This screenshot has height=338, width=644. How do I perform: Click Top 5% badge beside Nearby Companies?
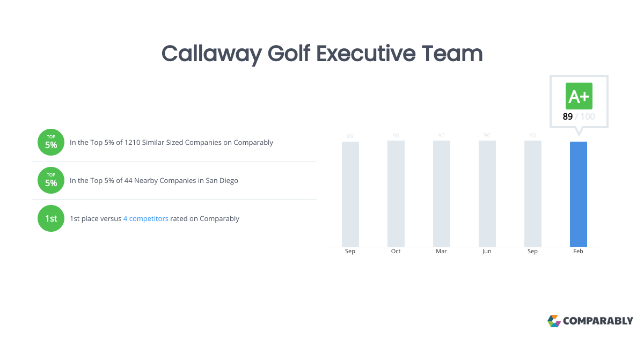tap(51, 180)
